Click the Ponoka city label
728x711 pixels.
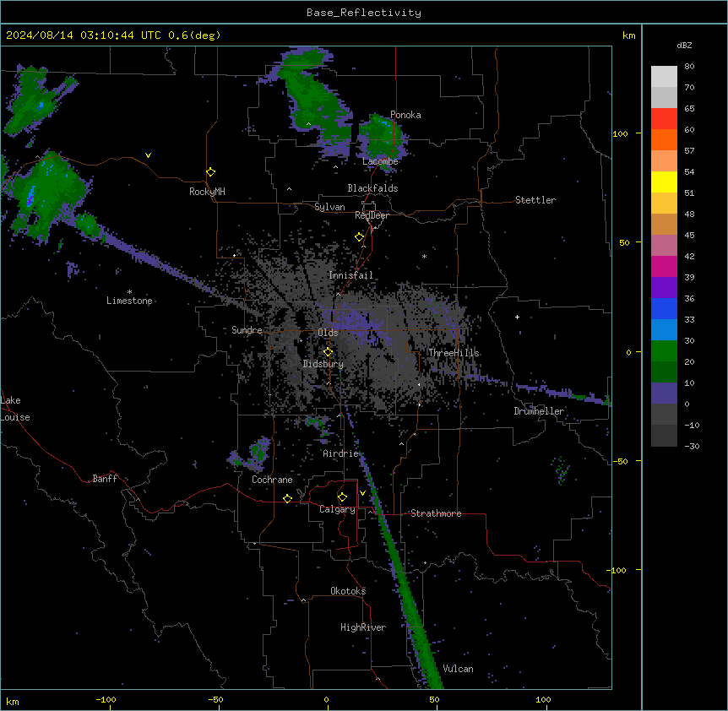click(x=405, y=115)
